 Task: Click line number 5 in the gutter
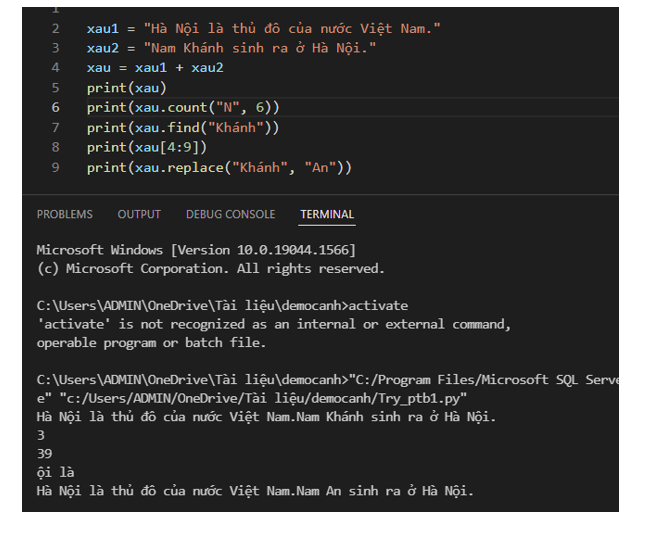[56, 88]
